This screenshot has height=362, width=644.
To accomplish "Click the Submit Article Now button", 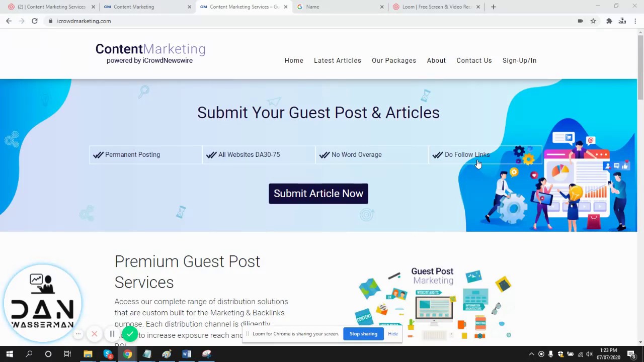I will (x=318, y=194).
